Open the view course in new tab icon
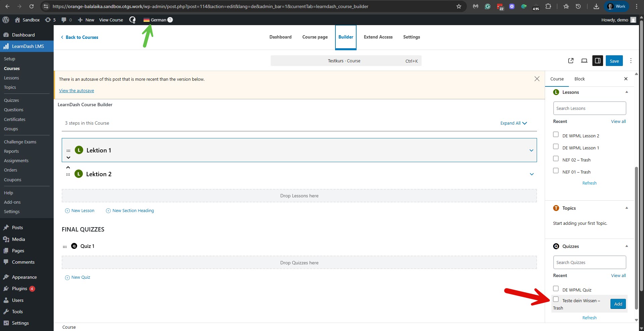This screenshot has height=331, width=644. [x=571, y=61]
